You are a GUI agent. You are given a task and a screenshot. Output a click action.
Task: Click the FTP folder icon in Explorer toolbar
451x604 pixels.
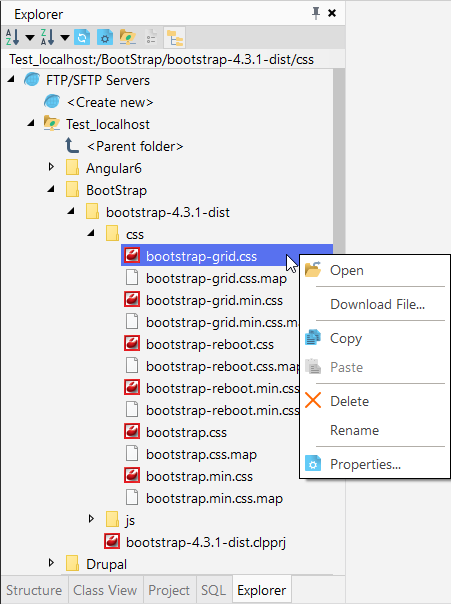point(127,38)
